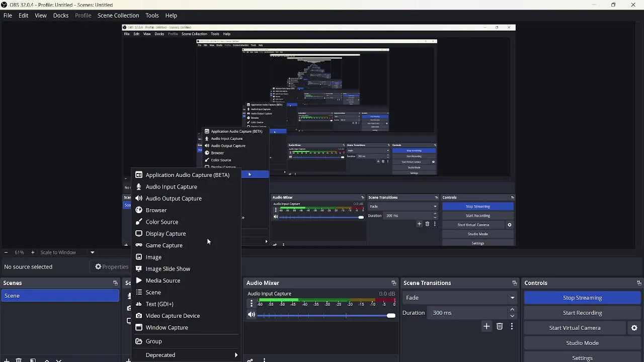Image resolution: width=644 pixels, height=362 pixels.
Task: Select Game Capture source type
Action: (186, 245)
